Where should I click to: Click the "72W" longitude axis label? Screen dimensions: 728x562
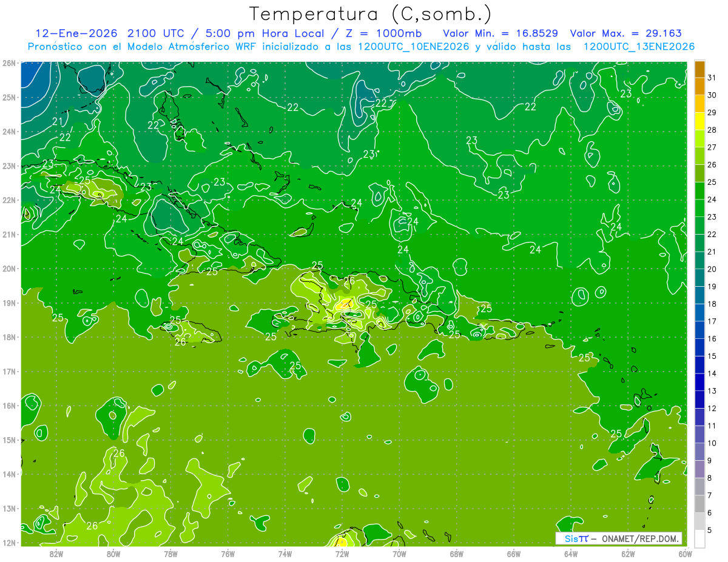(342, 554)
